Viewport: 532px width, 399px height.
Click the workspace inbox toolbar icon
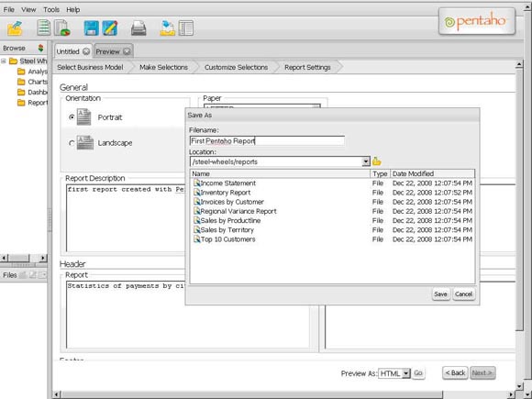(167, 28)
